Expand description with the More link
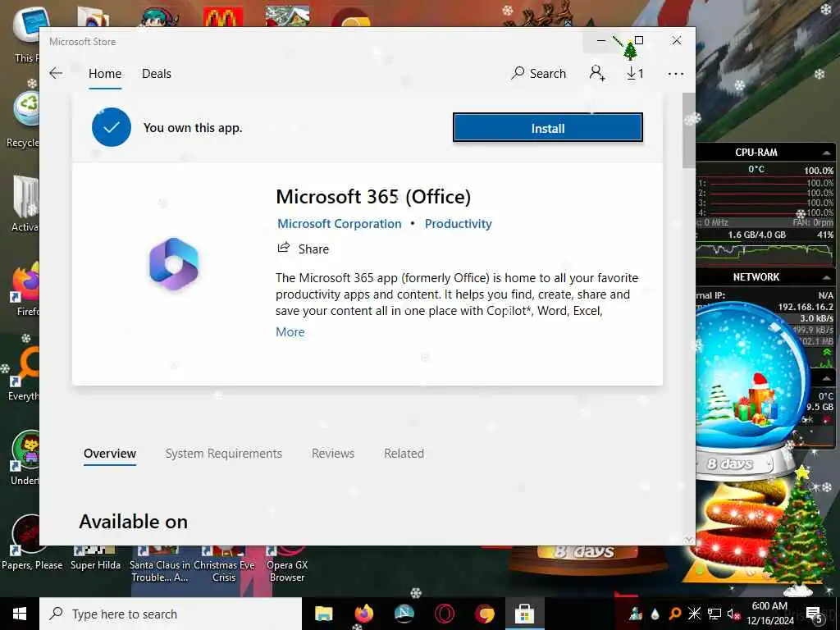840x630 pixels. (290, 332)
